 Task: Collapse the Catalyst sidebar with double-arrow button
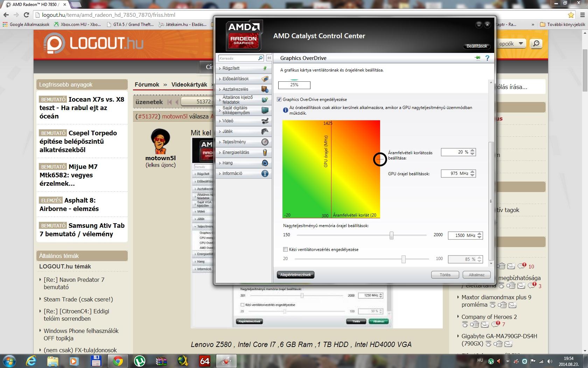269,58
